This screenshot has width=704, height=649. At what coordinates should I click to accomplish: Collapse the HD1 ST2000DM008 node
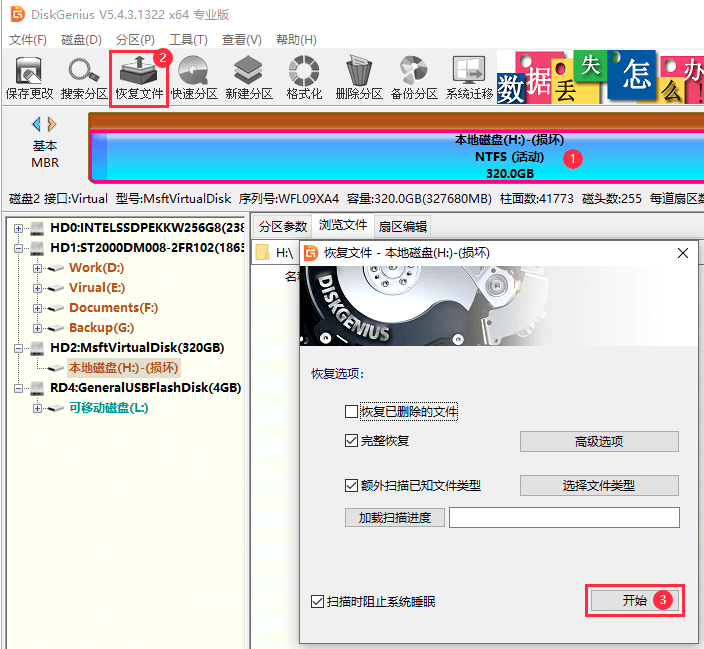[x=18, y=248]
